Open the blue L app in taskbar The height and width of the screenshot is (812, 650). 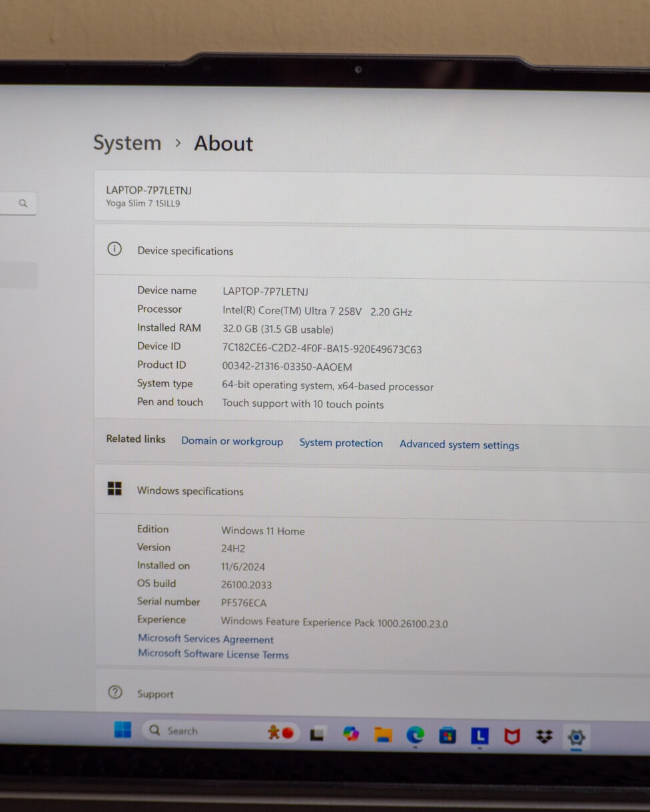(x=480, y=735)
